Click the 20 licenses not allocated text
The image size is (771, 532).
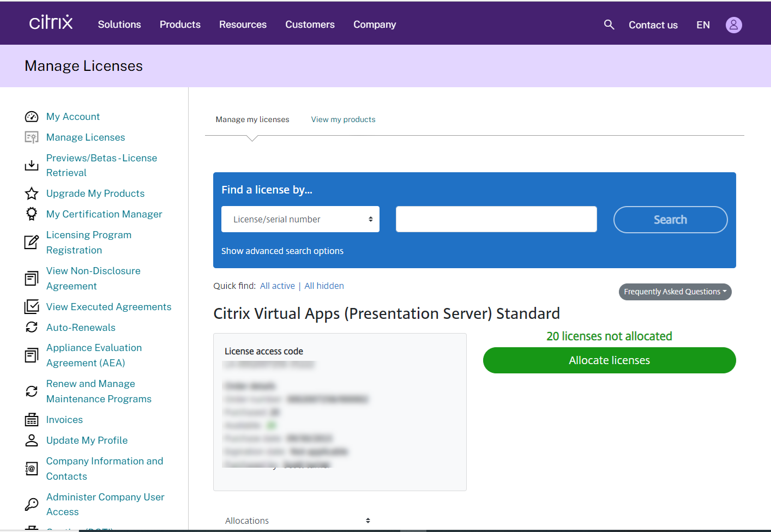click(609, 336)
